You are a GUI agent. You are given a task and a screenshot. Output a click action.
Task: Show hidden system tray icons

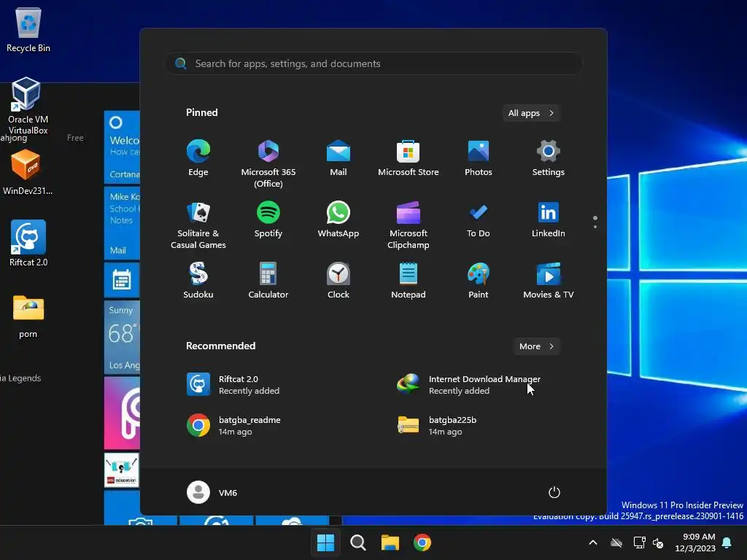coord(593,542)
